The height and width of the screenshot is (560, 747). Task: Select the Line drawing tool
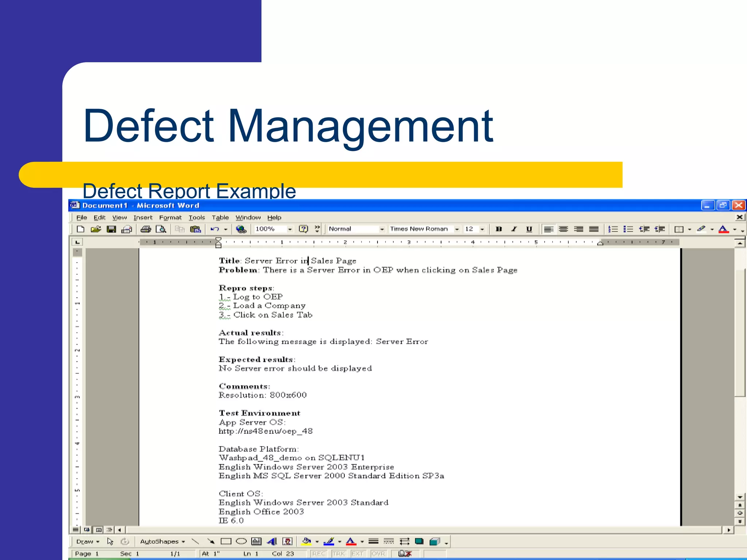tap(195, 541)
